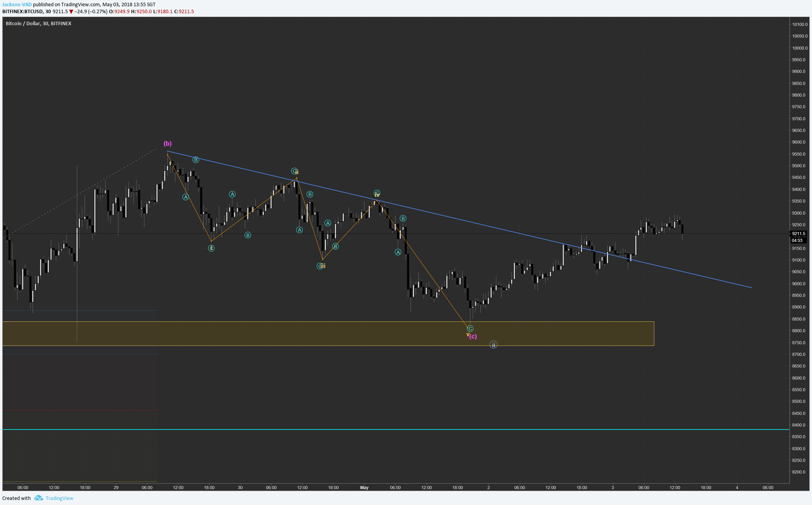Viewport: 812px width, 505px height.
Task: Select the yellow iv wave label
Action: coord(377,195)
